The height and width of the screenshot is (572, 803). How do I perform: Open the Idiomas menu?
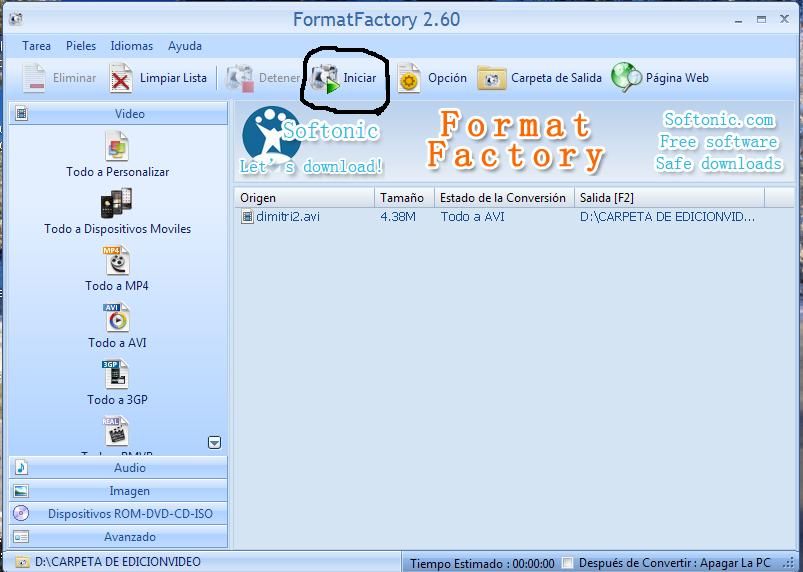coord(132,46)
